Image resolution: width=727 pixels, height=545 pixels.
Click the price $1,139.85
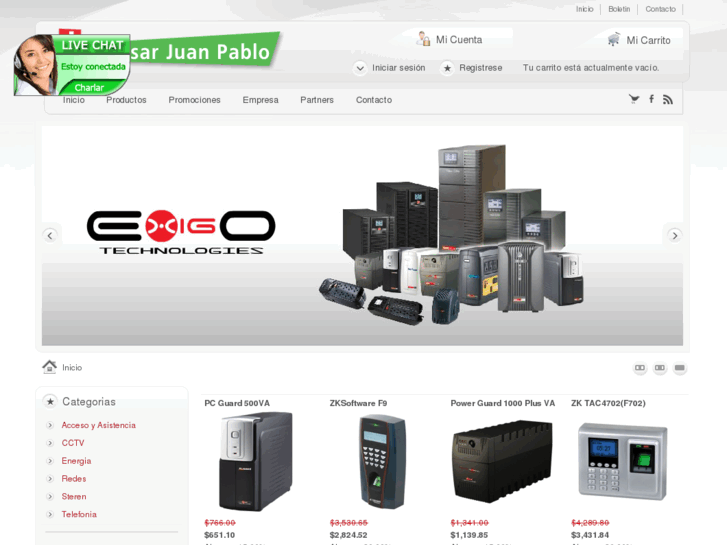coord(469,535)
